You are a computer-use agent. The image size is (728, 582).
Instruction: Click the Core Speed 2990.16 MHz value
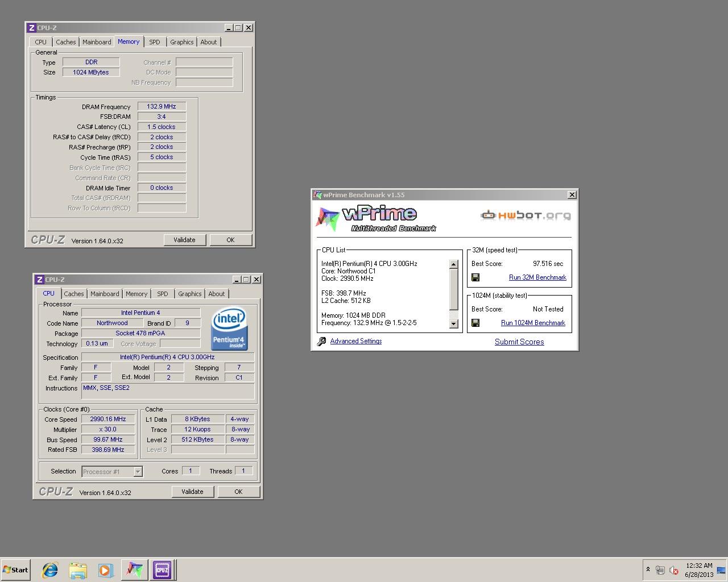point(108,419)
